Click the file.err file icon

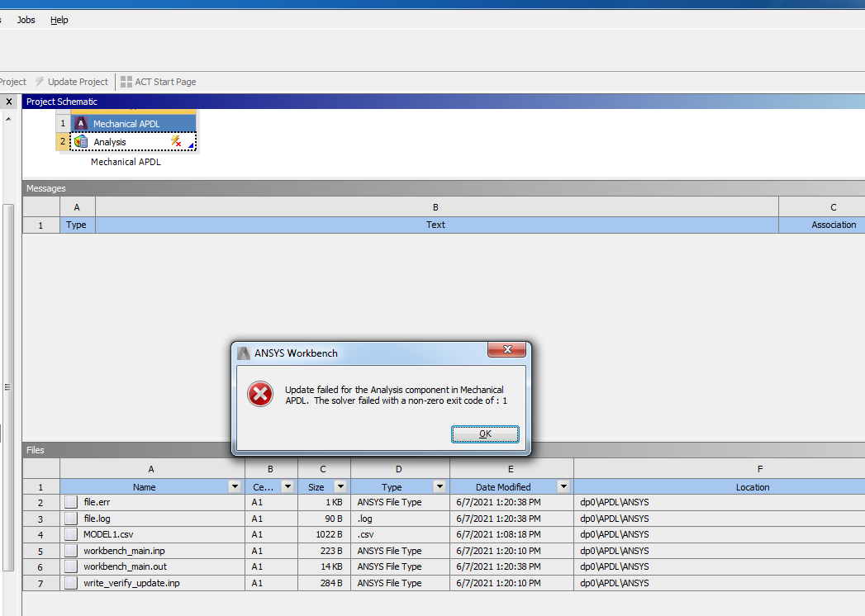70,502
